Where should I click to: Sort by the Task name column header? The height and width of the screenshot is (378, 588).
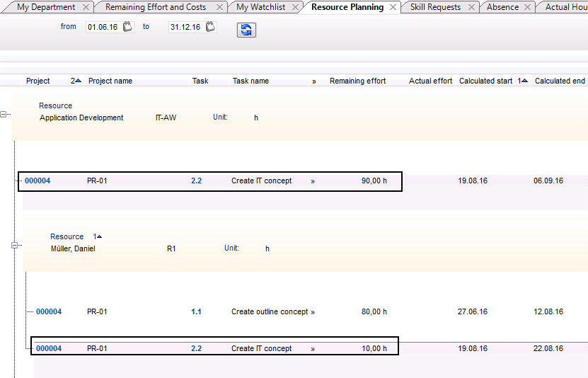(x=250, y=81)
